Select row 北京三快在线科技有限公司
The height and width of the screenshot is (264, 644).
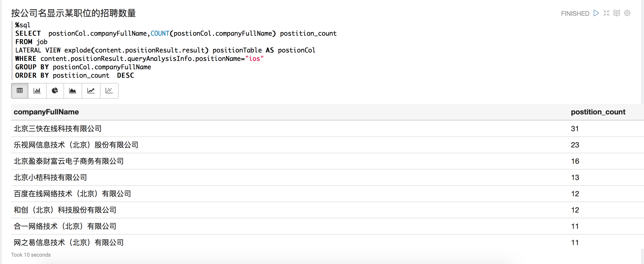click(327, 129)
